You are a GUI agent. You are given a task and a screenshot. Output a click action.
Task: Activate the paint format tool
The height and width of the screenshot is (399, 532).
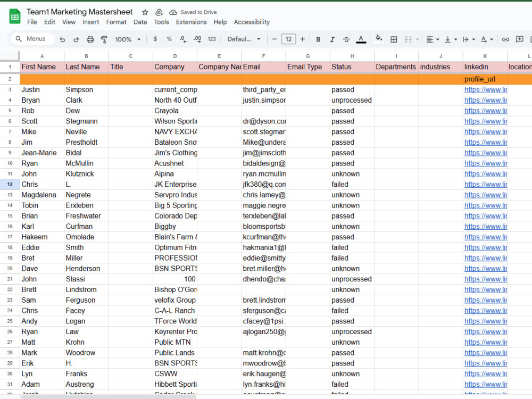tap(104, 39)
